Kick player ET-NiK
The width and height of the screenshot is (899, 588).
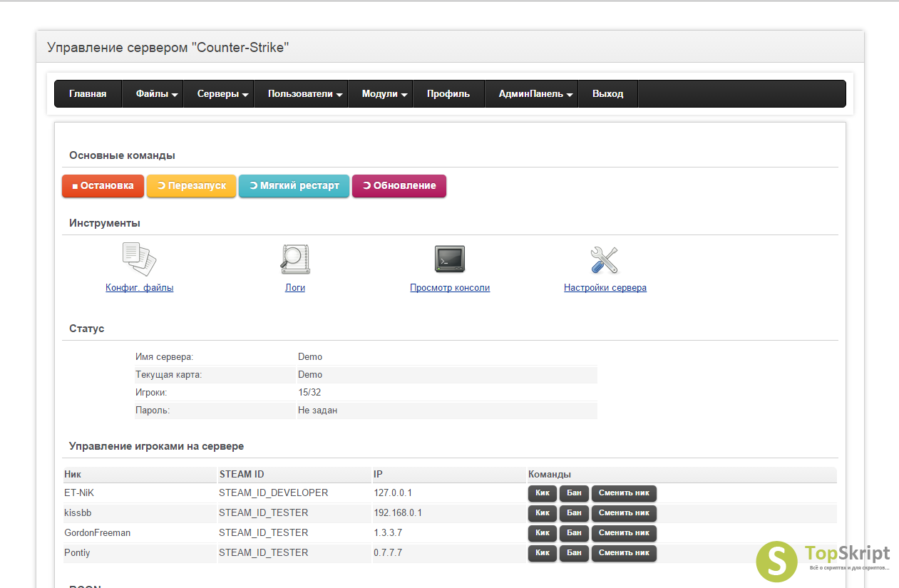[x=543, y=493]
